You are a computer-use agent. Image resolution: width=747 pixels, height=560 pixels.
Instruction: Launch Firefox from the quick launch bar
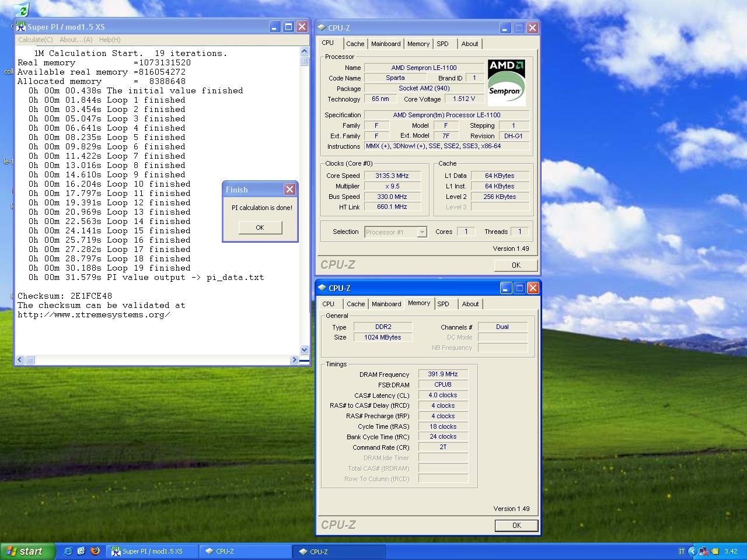(95, 551)
